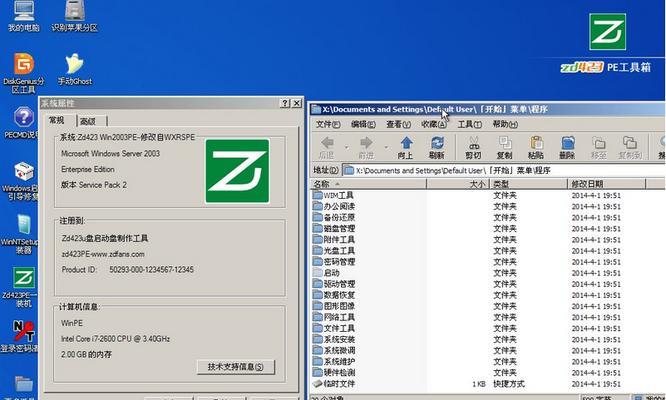Open the View menu in Explorer
Viewport: 666px width, 400px height.
(x=398, y=124)
